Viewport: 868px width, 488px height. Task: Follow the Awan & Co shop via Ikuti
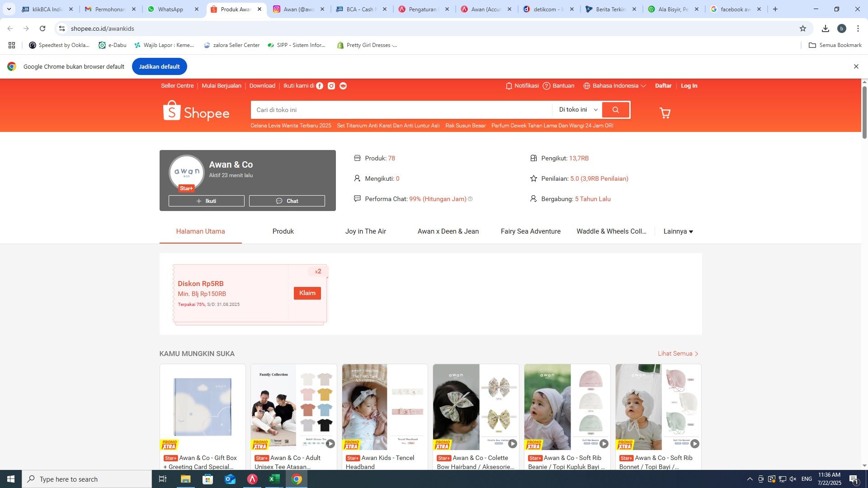(x=207, y=201)
